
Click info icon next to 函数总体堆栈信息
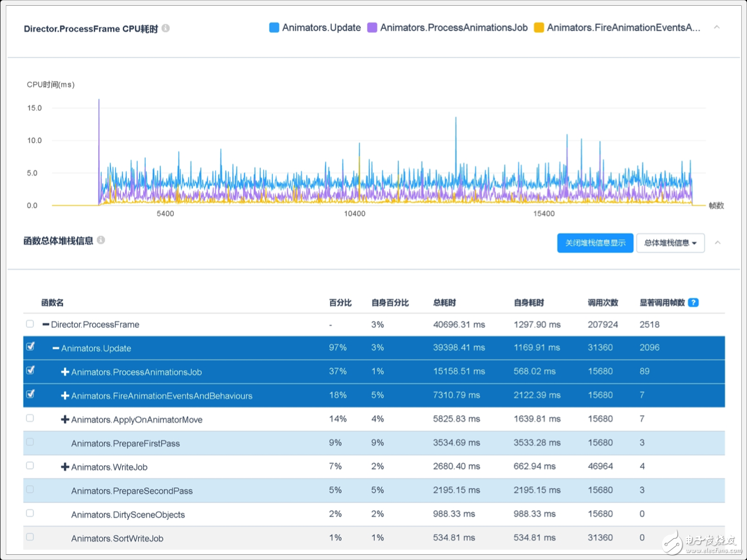101,240
